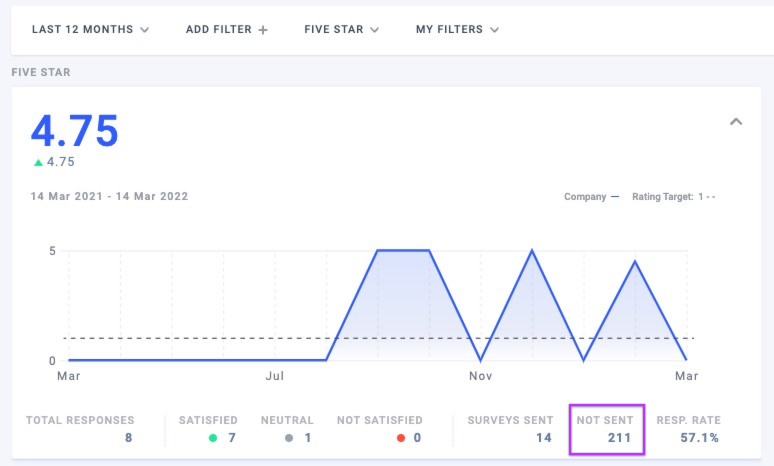Viewport: 774px width, 466px height.
Task: Collapse the Five Star card chevron
Action: (x=736, y=122)
